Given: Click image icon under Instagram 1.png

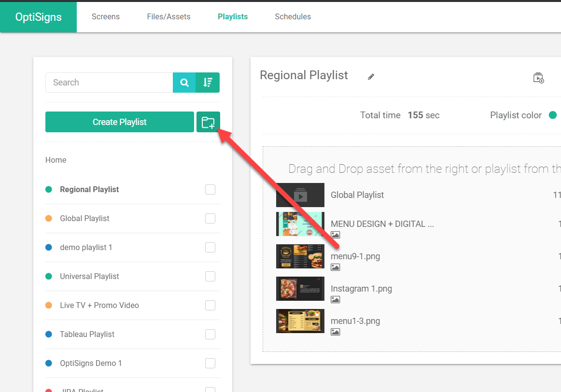Looking at the screenshot, I should pos(335,300).
